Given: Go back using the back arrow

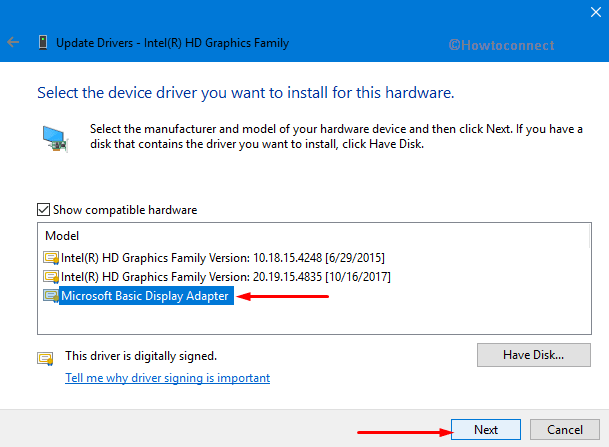Looking at the screenshot, I should [13, 42].
